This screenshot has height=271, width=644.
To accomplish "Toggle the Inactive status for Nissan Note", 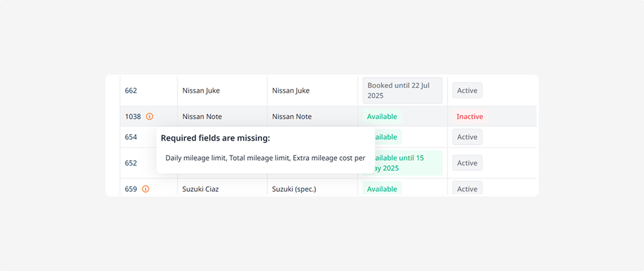I will coord(469,116).
